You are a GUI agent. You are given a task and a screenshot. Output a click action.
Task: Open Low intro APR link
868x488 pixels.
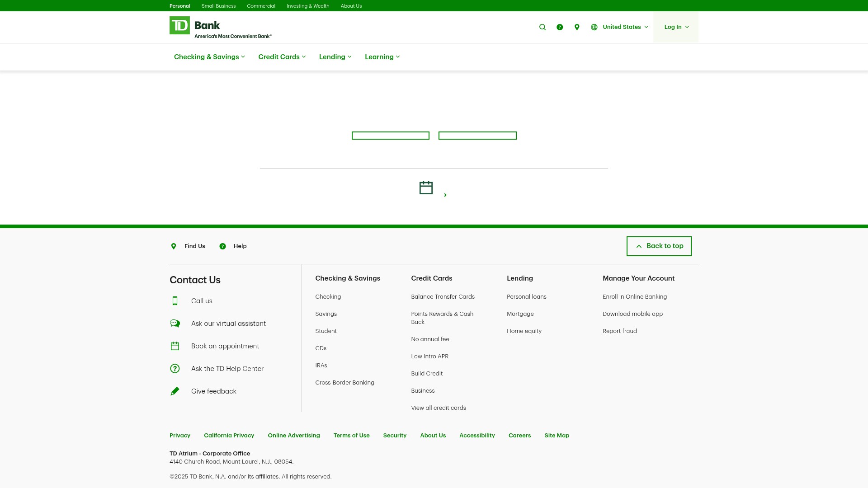click(430, 357)
